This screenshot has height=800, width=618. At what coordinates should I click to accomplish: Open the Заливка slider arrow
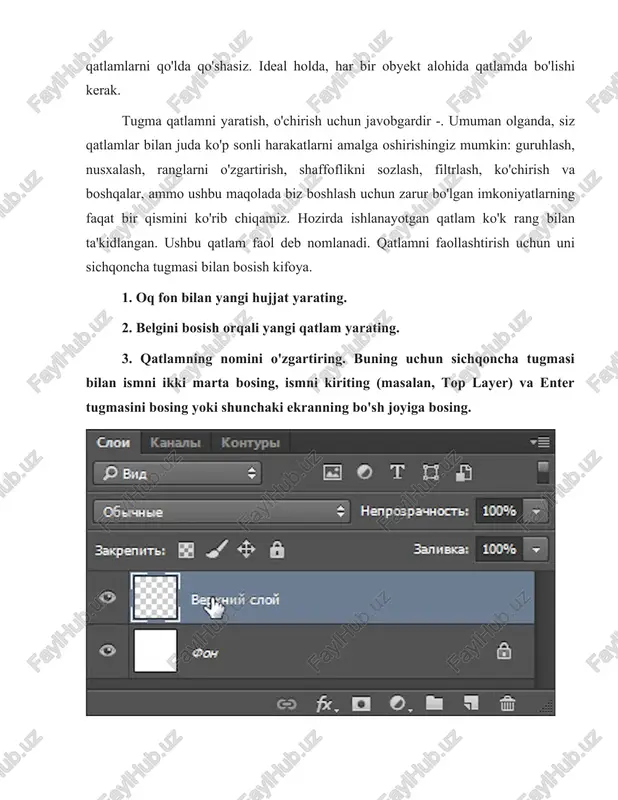[536, 549]
